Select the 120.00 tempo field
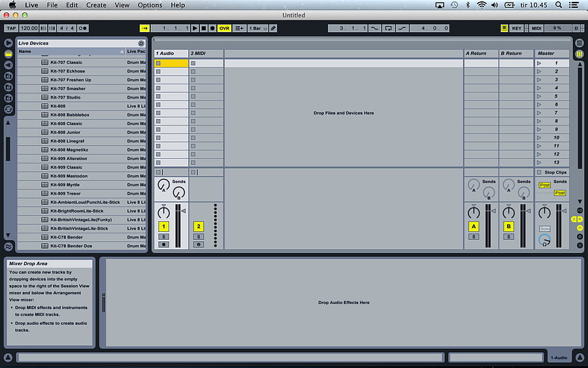 coord(29,28)
